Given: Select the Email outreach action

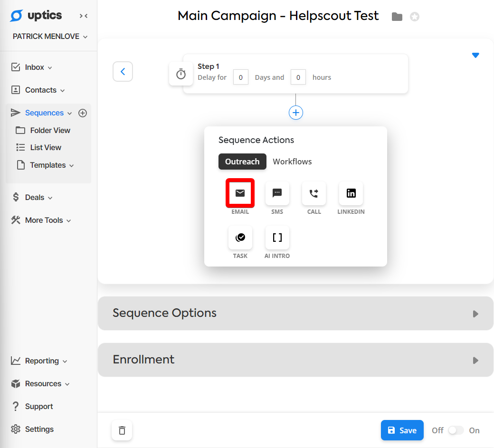Looking at the screenshot, I should (x=240, y=193).
